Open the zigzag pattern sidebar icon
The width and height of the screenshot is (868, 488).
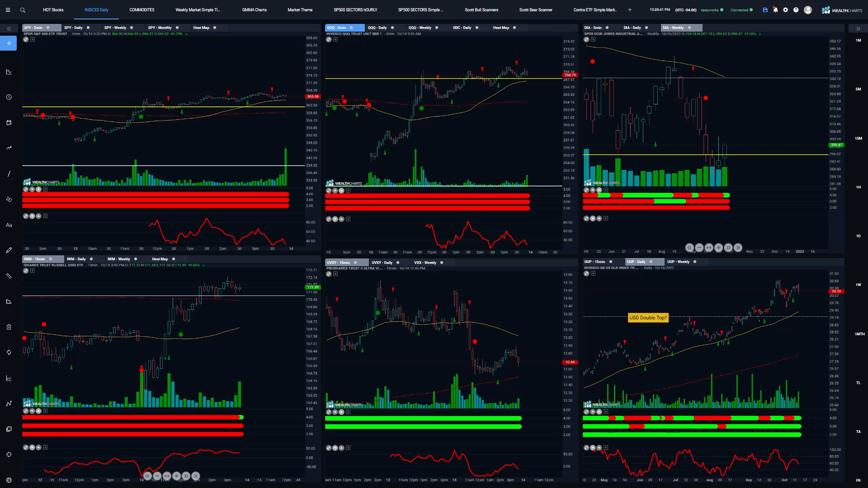[x=9, y=404]
